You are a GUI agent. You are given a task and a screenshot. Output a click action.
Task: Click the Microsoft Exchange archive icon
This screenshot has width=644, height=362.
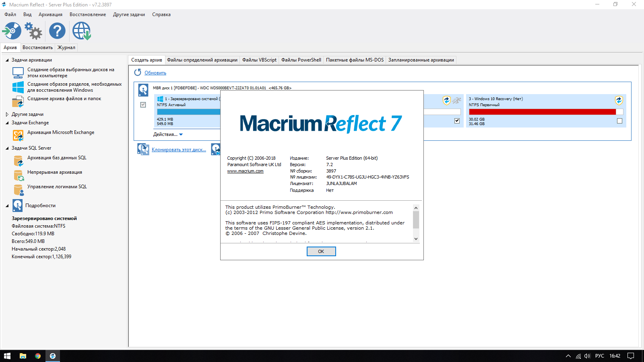[18, 136]
